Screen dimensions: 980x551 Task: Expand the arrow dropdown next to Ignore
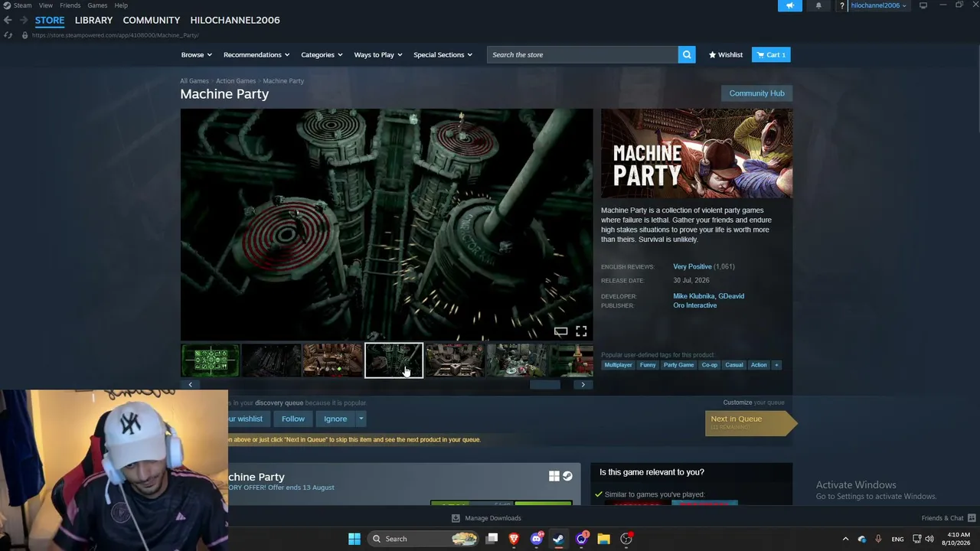[361, 419]
